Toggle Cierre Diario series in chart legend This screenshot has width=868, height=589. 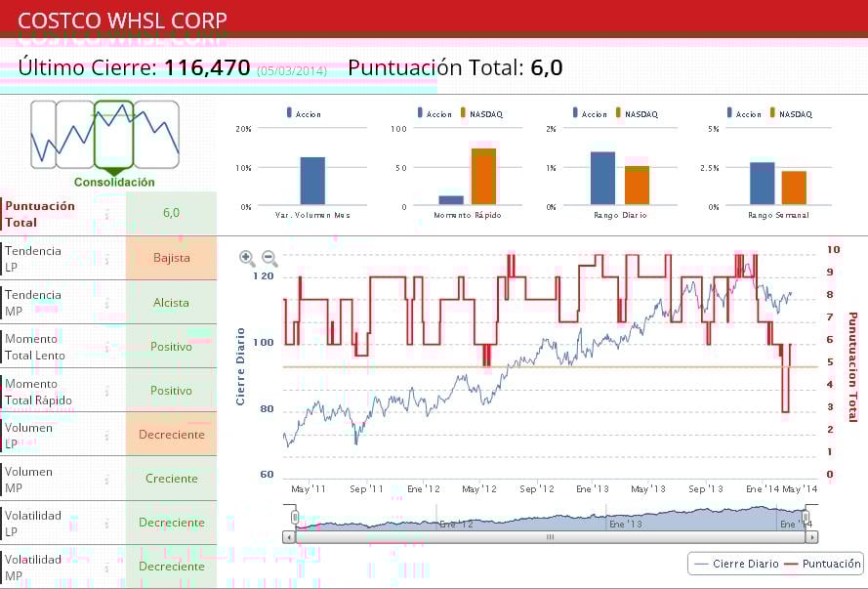736,564
